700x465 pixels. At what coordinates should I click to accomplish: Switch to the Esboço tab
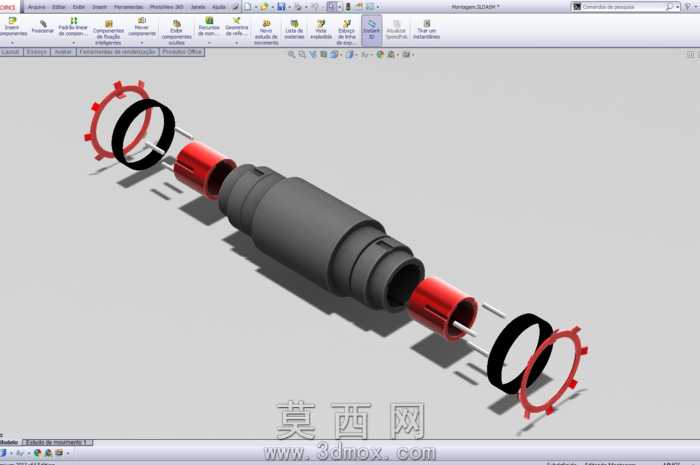point(37,52)
